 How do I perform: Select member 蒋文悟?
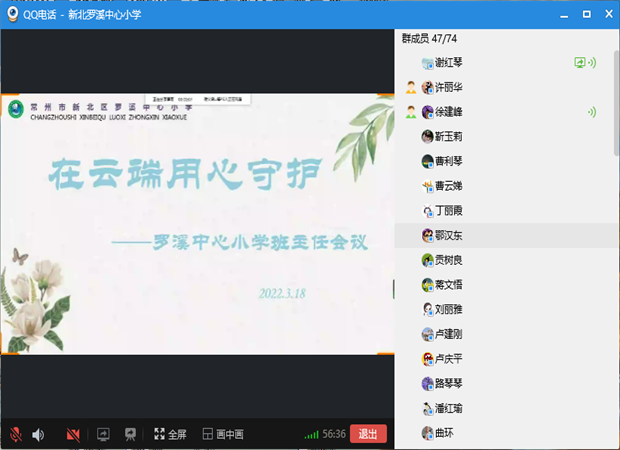506,285
